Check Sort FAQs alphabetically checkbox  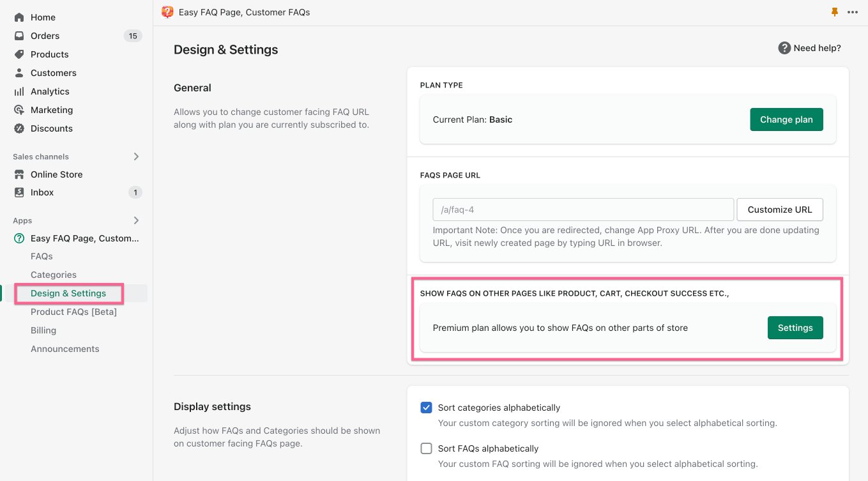coord(426,448)
